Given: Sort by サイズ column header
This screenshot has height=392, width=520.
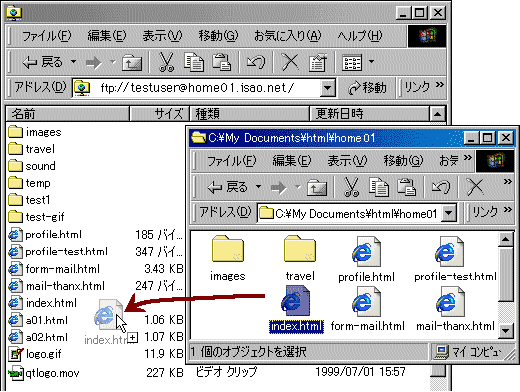Looking at the screenshot, I should pos(160,114).
